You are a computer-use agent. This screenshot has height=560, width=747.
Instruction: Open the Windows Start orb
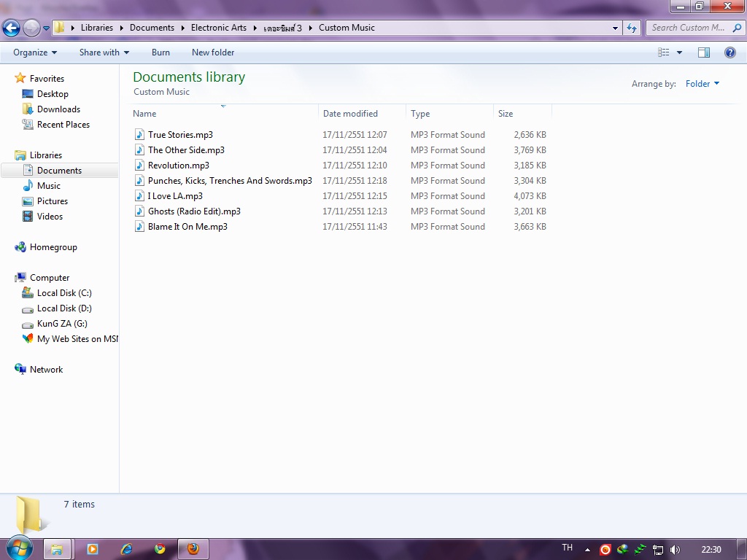tap(19, 548)
